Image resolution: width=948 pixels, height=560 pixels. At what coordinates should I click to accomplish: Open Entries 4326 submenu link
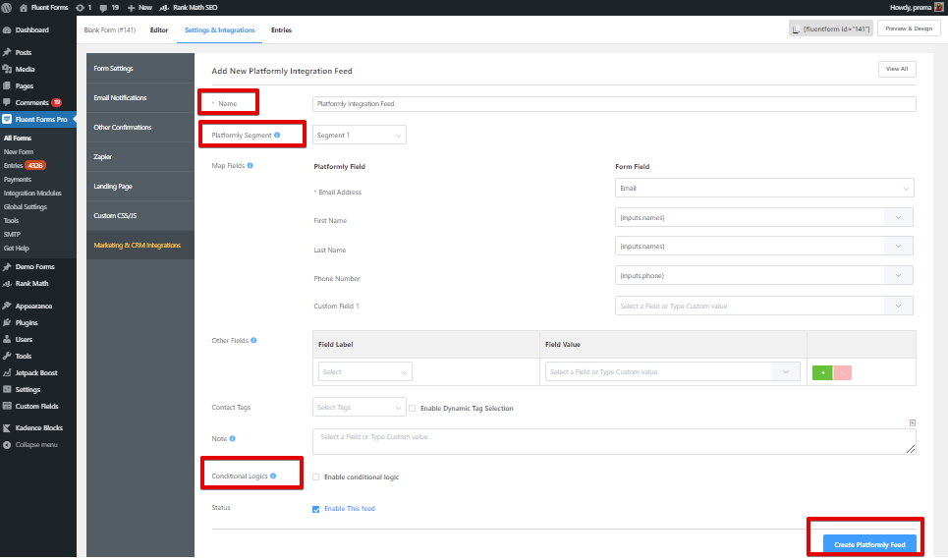click(25, 166)
